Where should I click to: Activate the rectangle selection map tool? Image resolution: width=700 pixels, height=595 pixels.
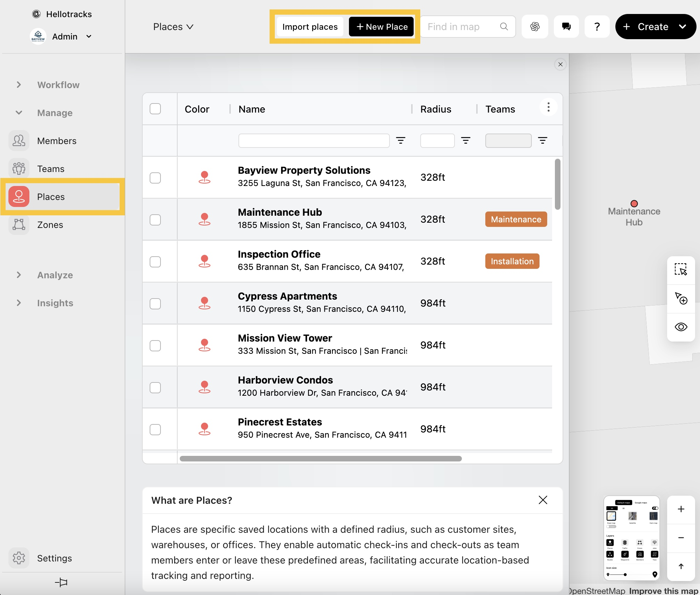[x=680, y=270]
